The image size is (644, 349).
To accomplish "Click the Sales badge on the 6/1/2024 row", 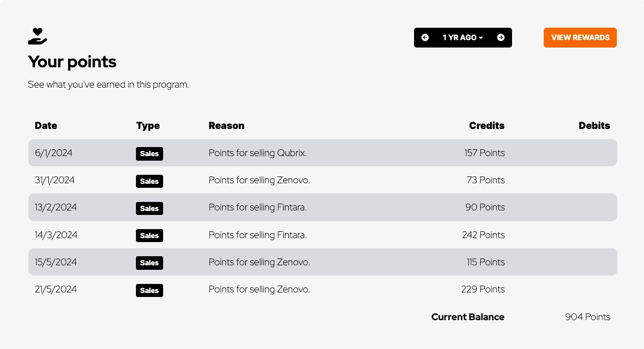I will click(150, 153).
